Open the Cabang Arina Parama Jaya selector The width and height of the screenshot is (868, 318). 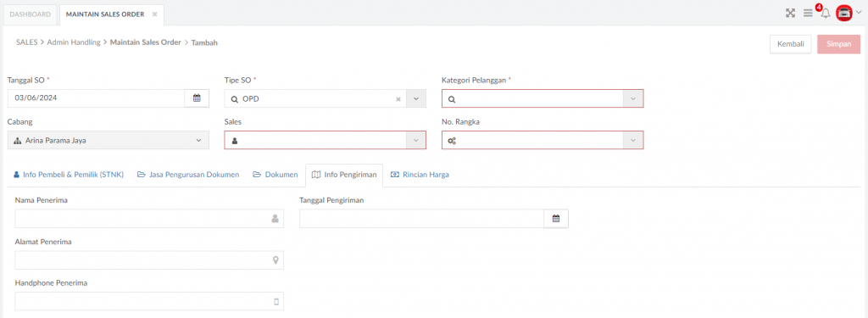[x=108, y=141]
